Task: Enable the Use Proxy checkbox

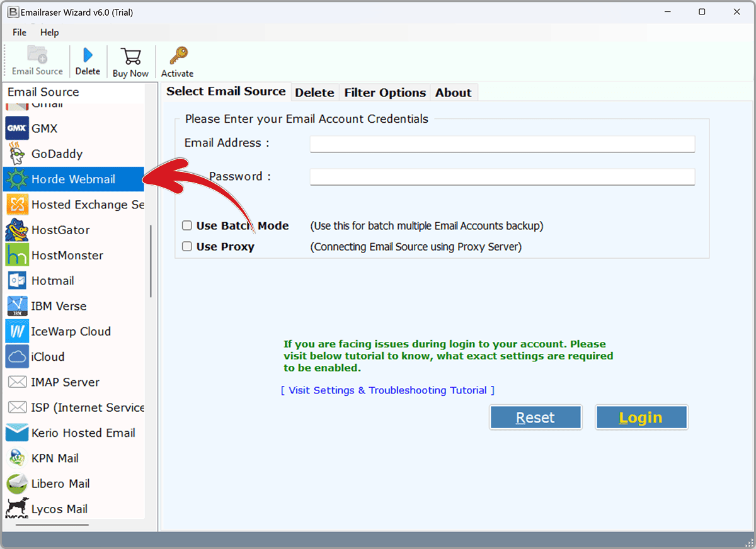Action: (187, 246)
